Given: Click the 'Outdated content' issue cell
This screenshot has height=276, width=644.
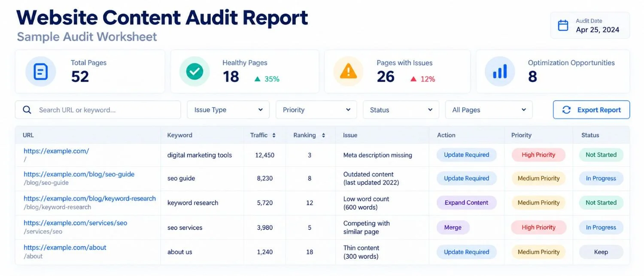Looking at the screenshot, I should [371, 178].
